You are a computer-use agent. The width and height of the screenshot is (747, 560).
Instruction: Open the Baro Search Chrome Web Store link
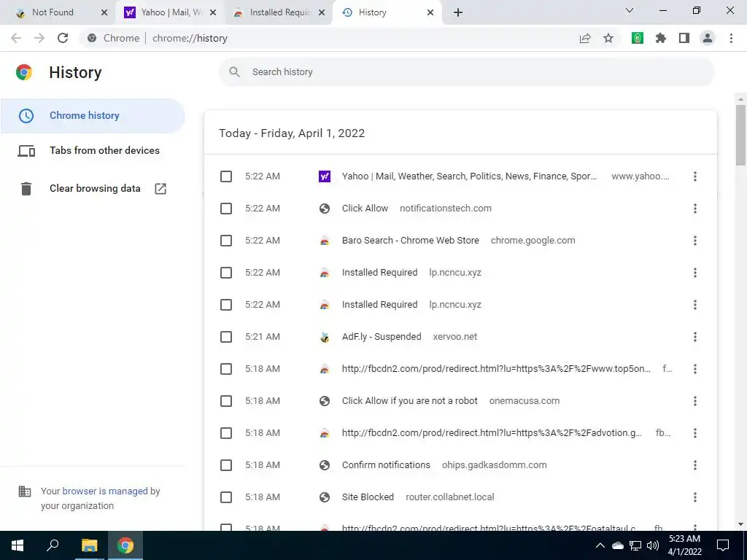410,241
